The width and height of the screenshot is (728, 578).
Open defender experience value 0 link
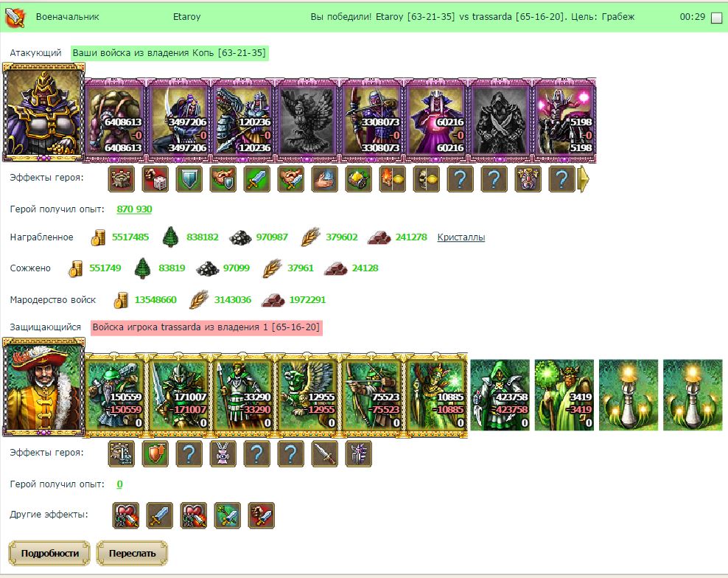click(119, 484)
